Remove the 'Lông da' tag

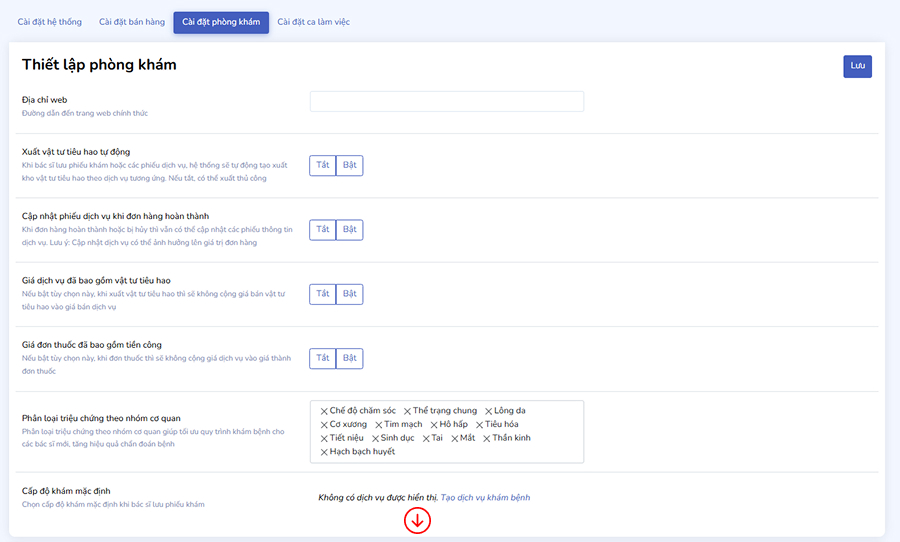pyautogui.click(x=489, y=411)
